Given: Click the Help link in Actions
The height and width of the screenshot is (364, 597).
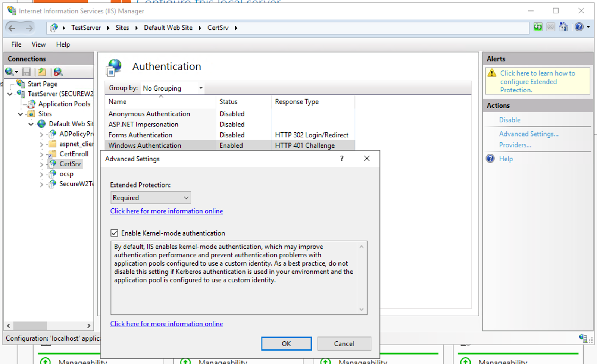Looking at the screenshot, I should tap(506, 159).
